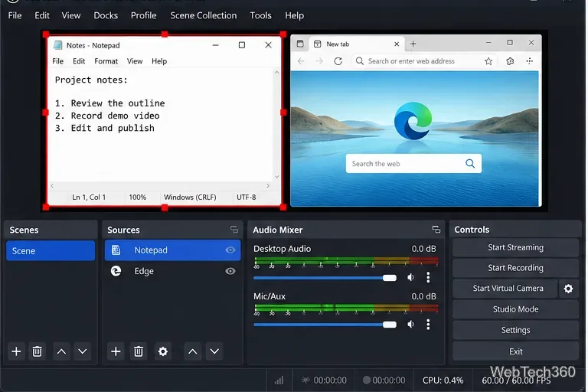Open the View menu in OBS
Viewport: 588px width, 392px height.
point(71,15)
